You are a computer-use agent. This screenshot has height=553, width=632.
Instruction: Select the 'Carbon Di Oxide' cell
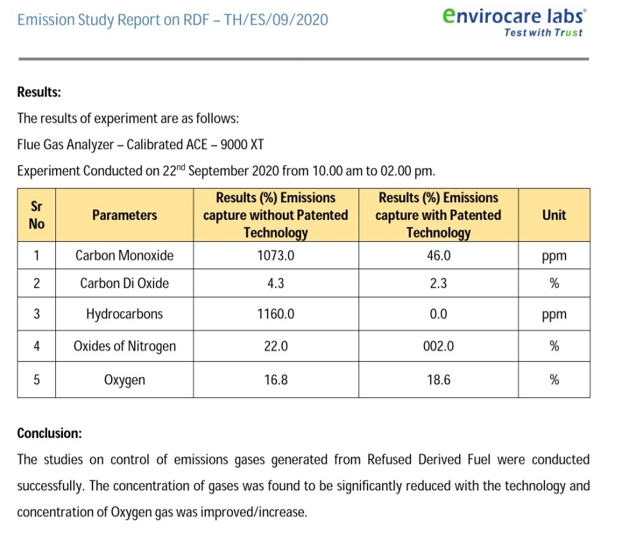tap(125, 283)
